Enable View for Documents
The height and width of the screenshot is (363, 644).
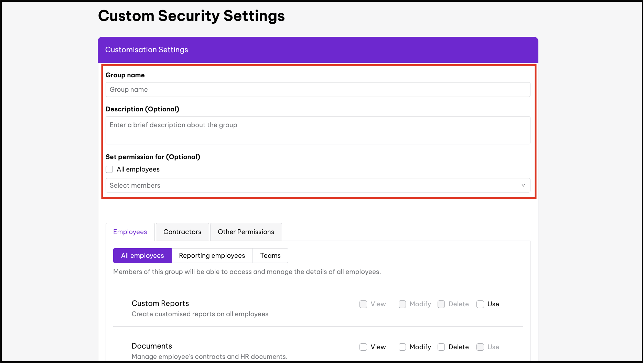(x=363, y=347)
